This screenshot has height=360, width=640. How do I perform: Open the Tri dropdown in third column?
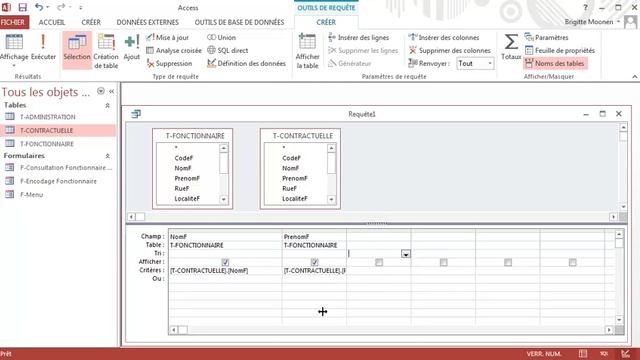[x=406, y=254]
